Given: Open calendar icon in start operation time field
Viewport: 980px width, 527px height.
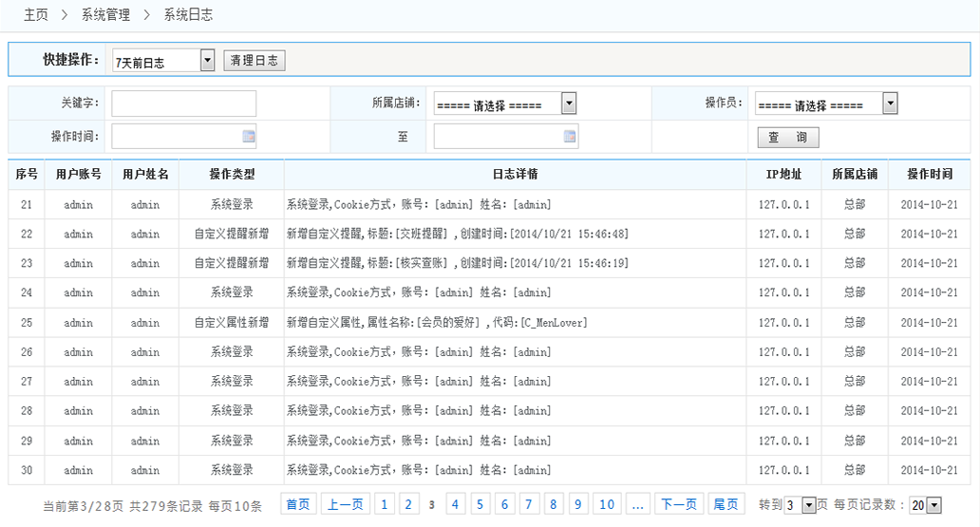Looking at the screenshot, I should point(249,137).
